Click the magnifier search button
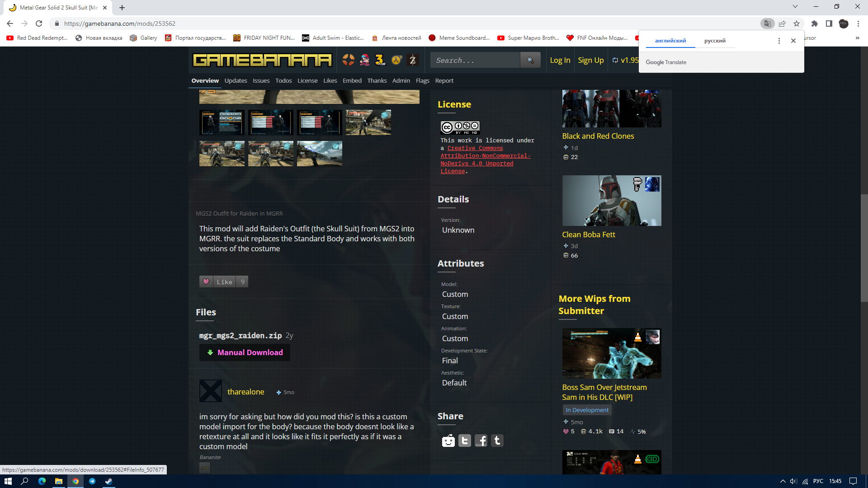This screenshot has width=868, height=488. pos(530,60)
